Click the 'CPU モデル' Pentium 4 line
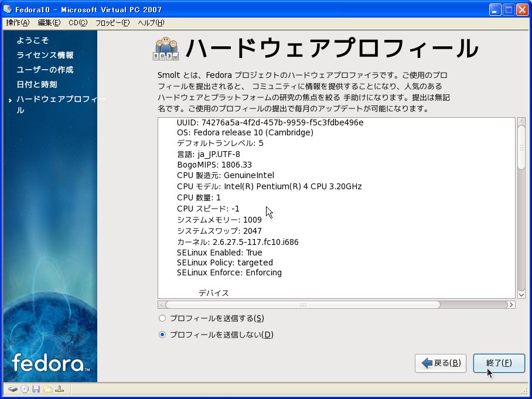This screenshot has height=399, width=532. pos(270,186)
